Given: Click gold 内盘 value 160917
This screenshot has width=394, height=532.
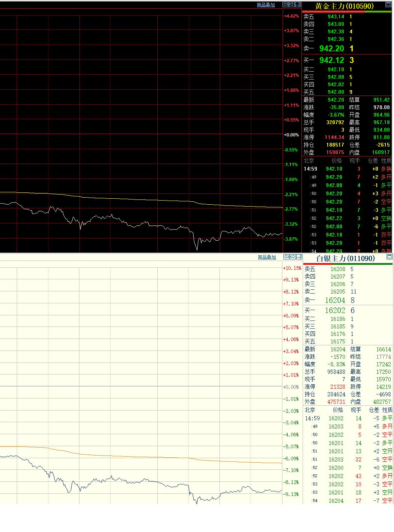Looking at the screenshot, I should click(381, 152).
